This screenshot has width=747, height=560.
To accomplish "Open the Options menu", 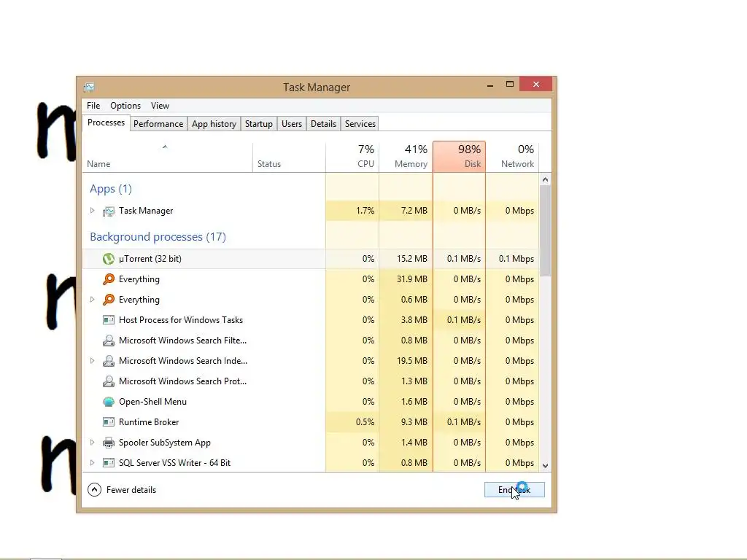I will pyautogui.click(x=125, y=106).
